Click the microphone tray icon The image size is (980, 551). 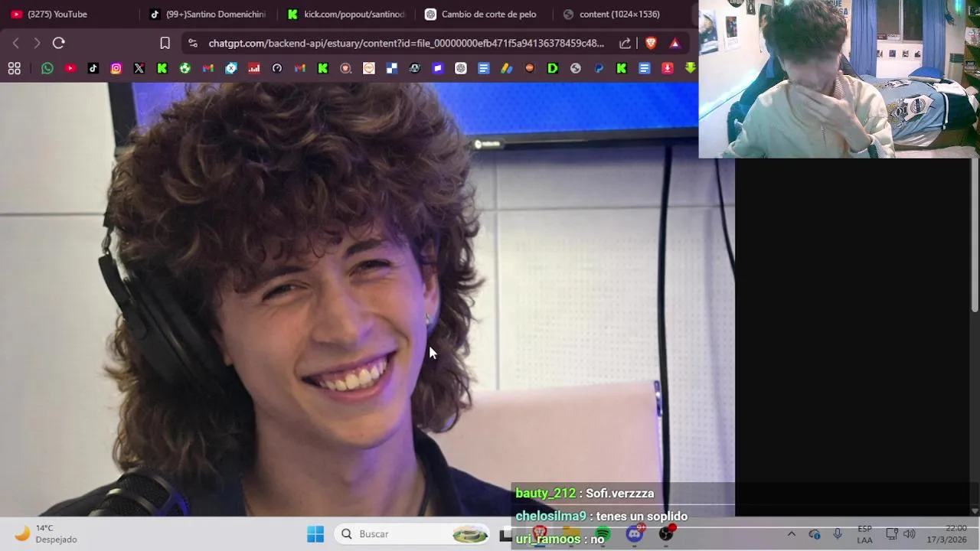click(x=838, y=533)
